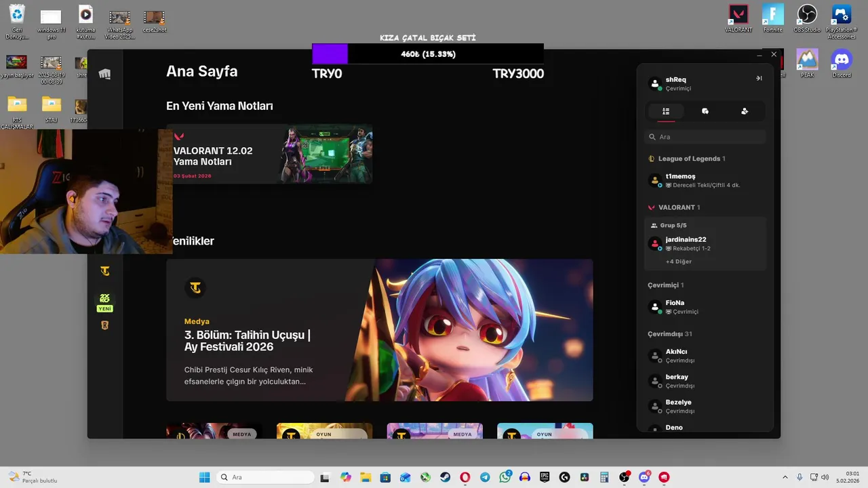Show hidden system tray icons
Screen dimensions: 868x488
point(785,477)
